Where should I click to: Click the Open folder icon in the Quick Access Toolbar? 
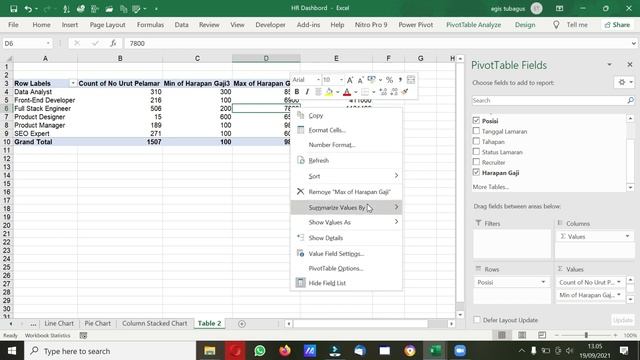tap(109, 9)
